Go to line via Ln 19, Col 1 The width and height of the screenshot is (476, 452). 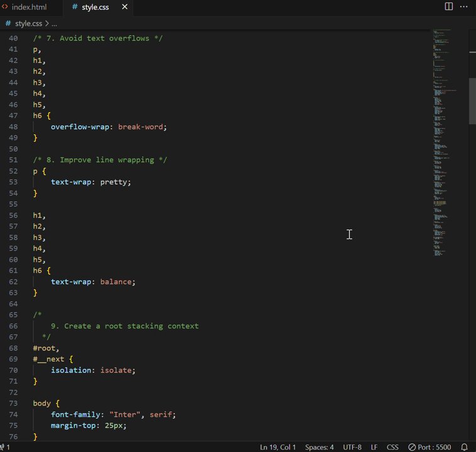[x=278, y=447]
